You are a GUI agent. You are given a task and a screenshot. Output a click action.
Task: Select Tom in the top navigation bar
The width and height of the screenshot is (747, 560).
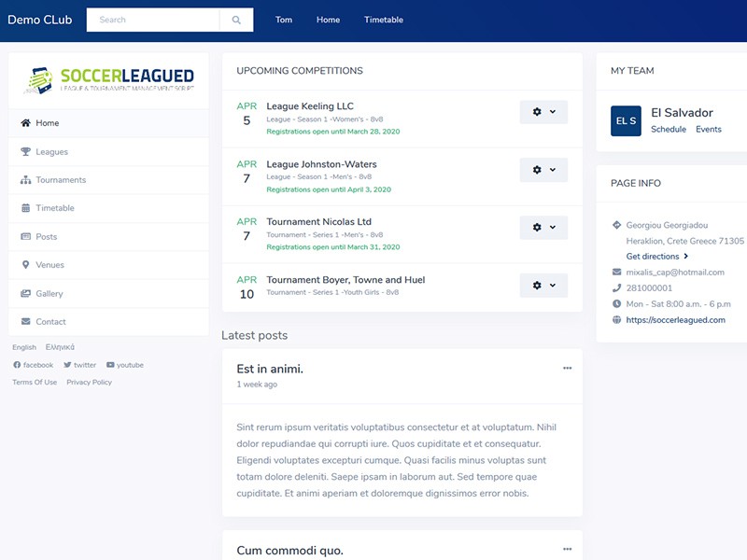click(284, 20)
